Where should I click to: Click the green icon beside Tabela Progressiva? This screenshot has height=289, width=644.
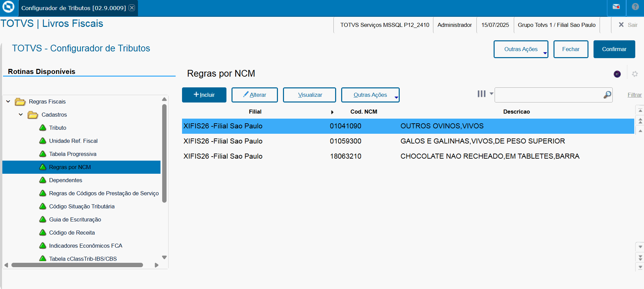(x=43, y=154)
